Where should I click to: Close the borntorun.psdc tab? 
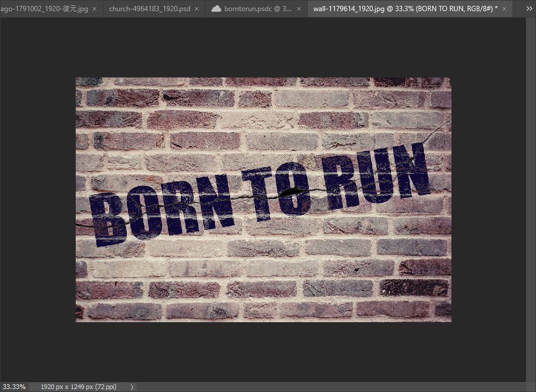tap(299, 9)
